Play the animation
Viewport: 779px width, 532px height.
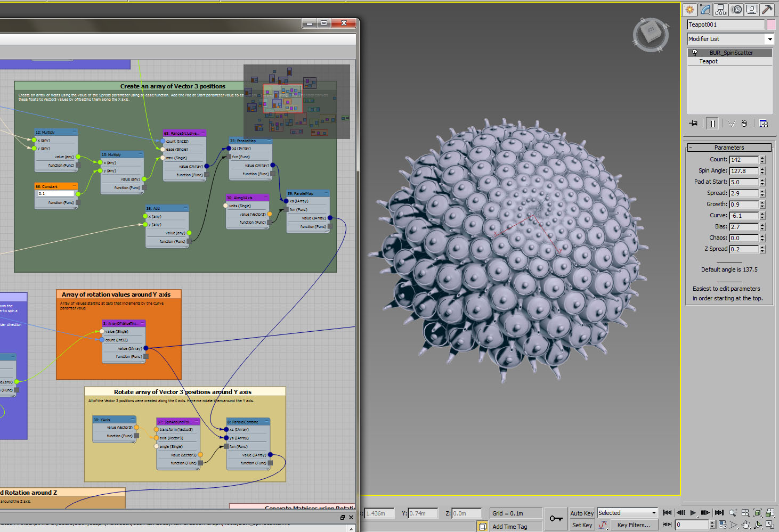pos(693,513)
